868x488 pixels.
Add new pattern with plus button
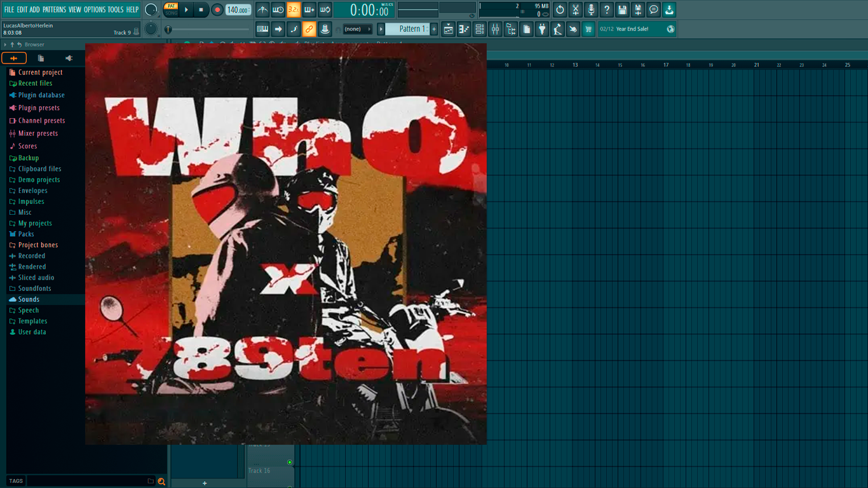pos(434,29)
